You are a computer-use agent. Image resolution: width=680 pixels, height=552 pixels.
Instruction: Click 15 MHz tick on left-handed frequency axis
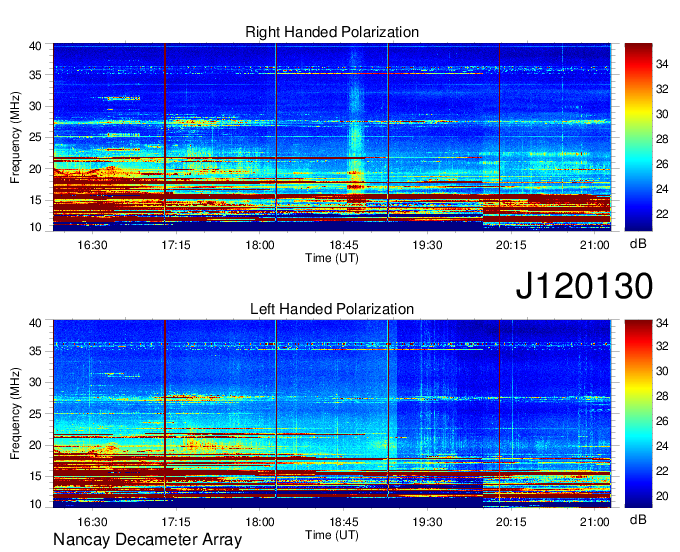[x=36, y=477]
